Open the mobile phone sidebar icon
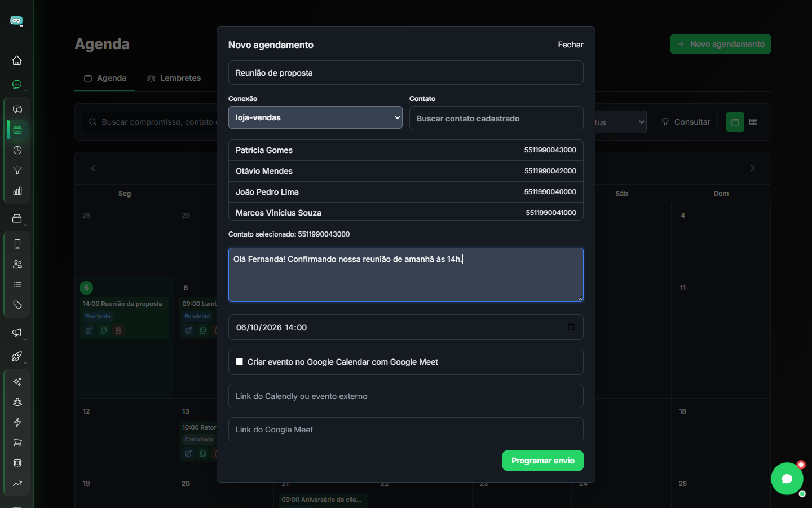812x508 pixels. pyautogui.click(x=17, y=244)
